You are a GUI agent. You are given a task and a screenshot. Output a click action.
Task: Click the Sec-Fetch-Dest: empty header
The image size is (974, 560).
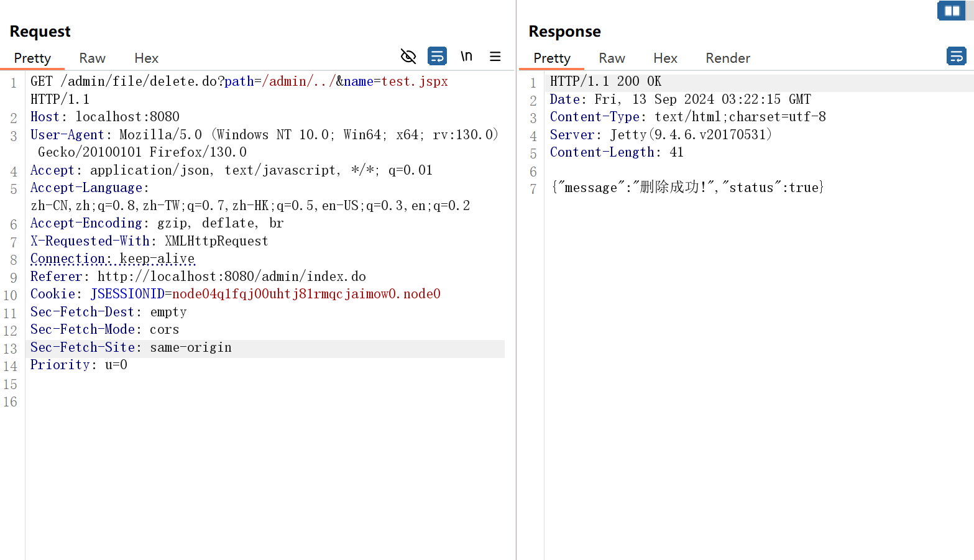[109, 312]
